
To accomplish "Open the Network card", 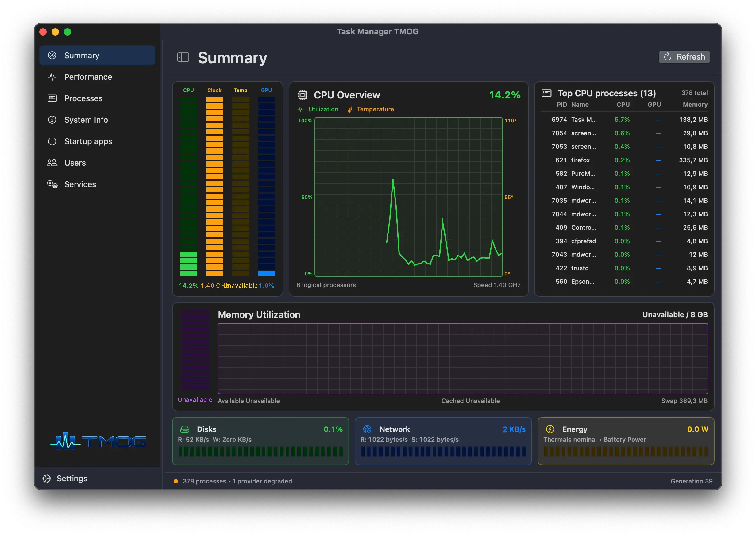I will (443, 441).
